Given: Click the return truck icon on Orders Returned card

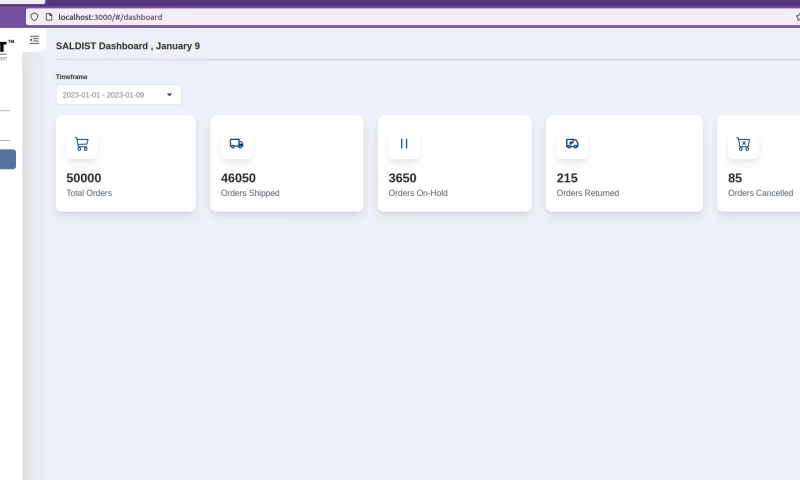Looking at the screenshot, I should (x=572, y=144).
